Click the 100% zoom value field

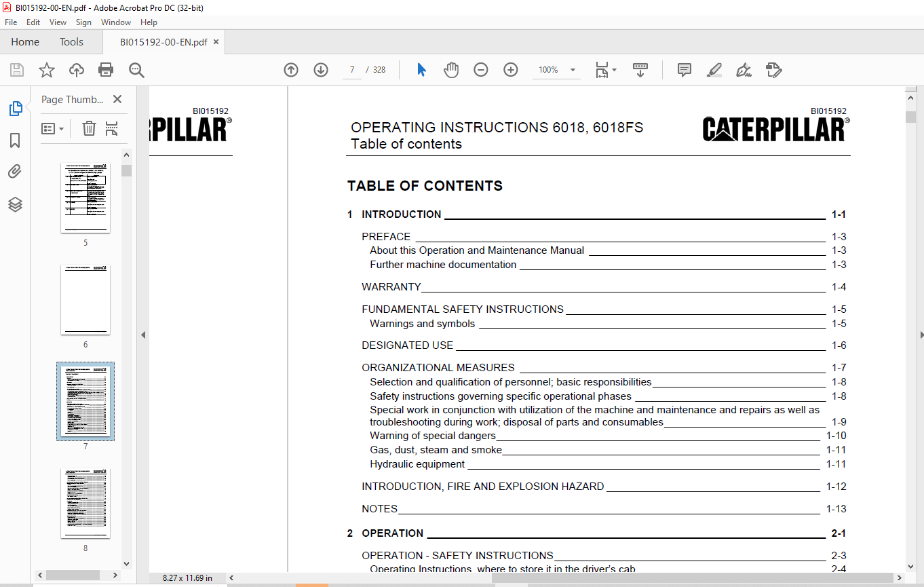pyautogui.click(x=549, y=70)
